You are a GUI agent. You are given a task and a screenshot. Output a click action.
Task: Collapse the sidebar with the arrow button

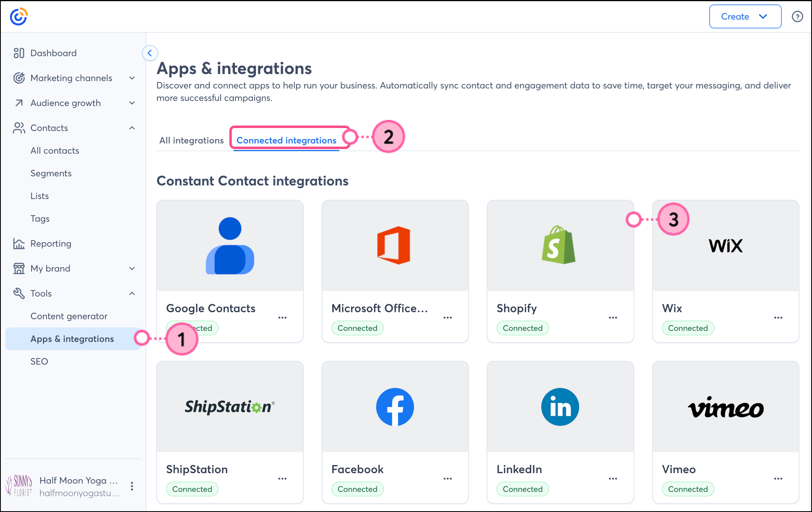[150, 53]
